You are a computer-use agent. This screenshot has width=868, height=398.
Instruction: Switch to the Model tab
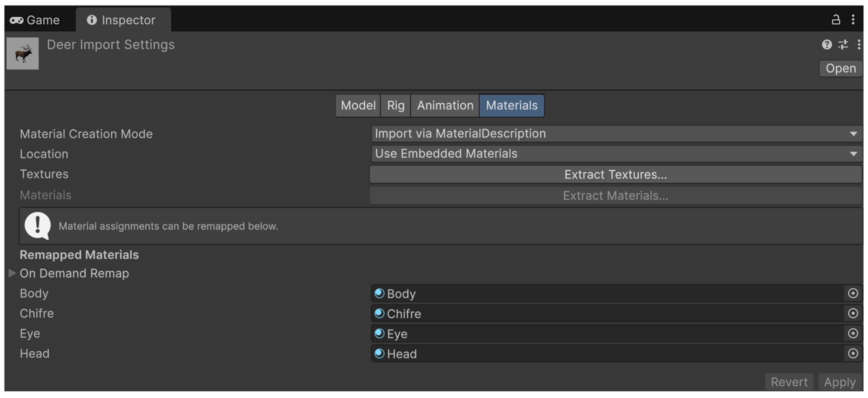click(x=358, y=105)
